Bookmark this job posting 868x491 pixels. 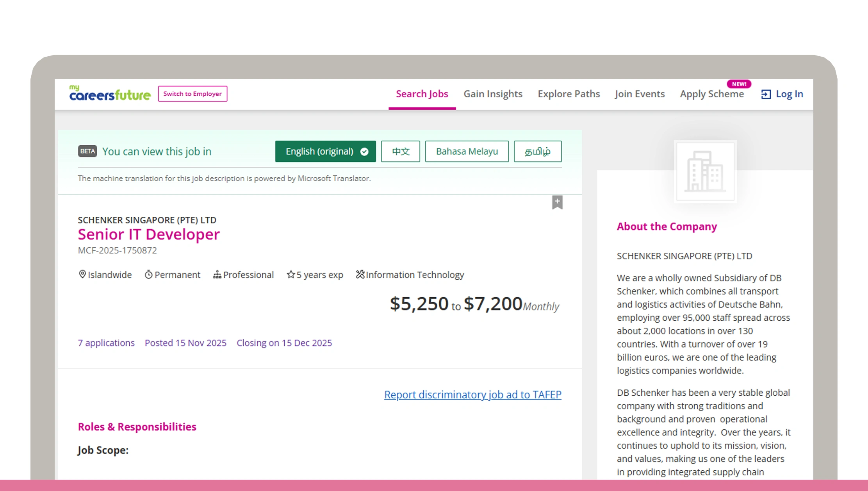pyautogui.click(x=557, y=202)
